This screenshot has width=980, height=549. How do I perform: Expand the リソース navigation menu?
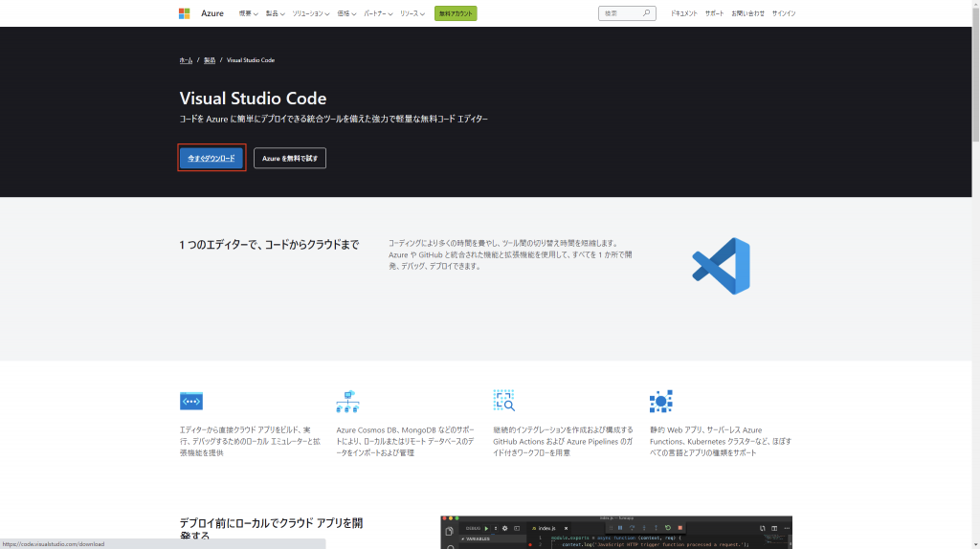pyautogui.click(x=412, y=13)
